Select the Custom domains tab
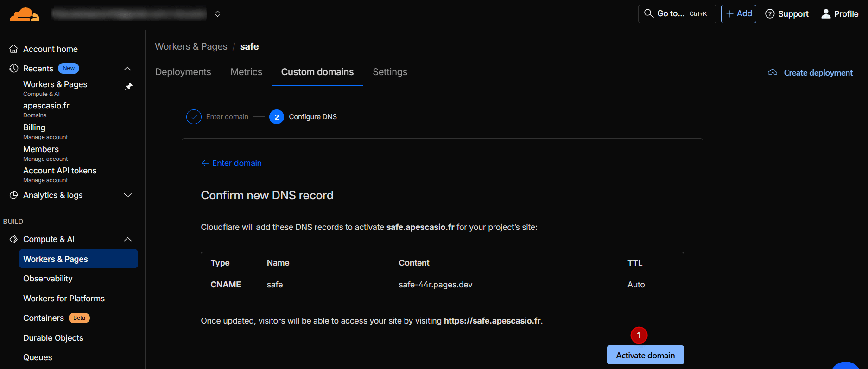This screenshot has width=868, height=369. click(317, 72)
